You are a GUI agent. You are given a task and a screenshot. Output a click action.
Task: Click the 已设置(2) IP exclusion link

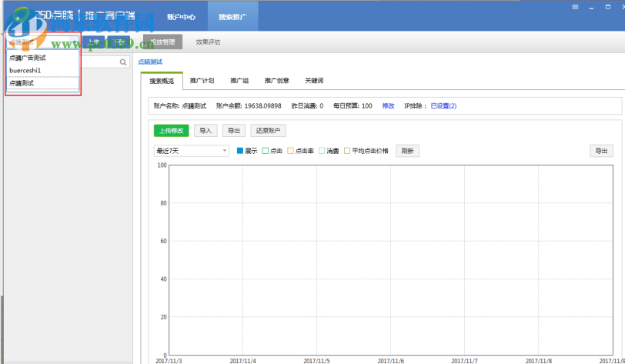click(443, 105)
